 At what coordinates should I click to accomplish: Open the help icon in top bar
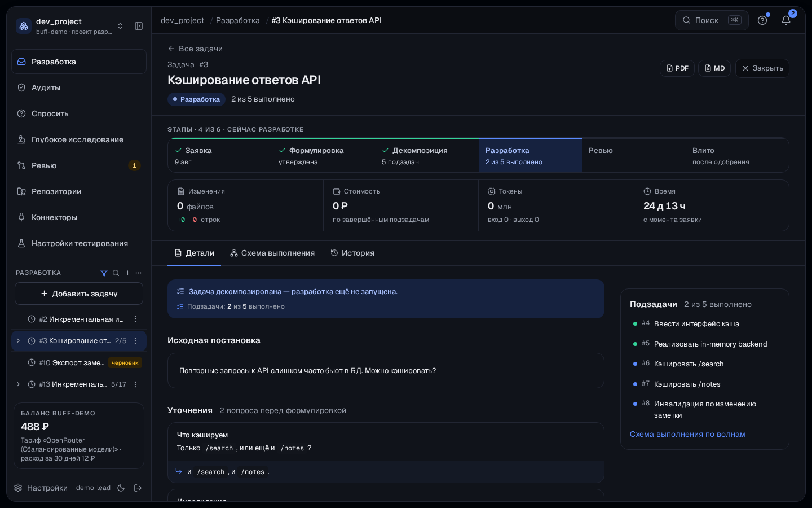[x=762, y=20]
